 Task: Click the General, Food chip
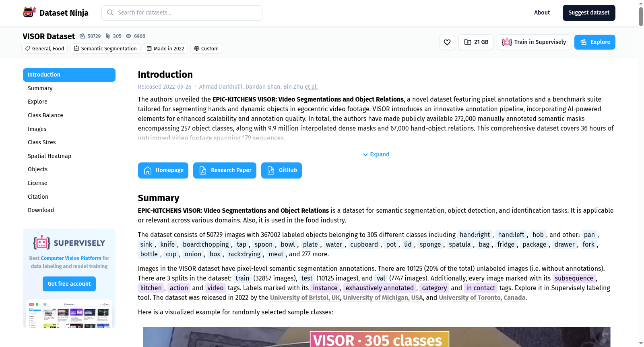tap(45, 49)
